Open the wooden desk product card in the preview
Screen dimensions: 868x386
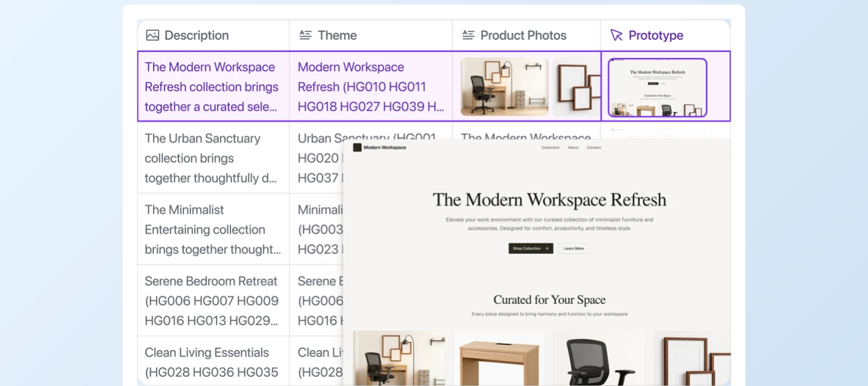[500, 358]
